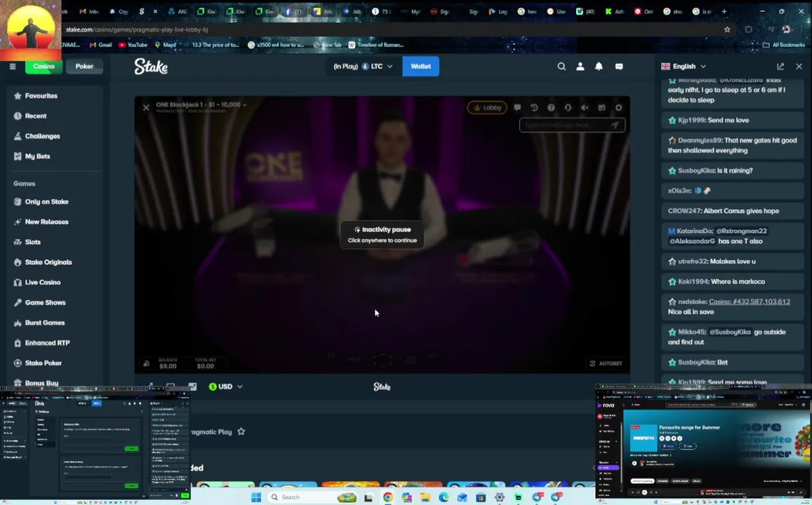The height and width of the screenshot is (505, 812).
Task: Open Challenges in the sidebar
Action: pos(54,136)
